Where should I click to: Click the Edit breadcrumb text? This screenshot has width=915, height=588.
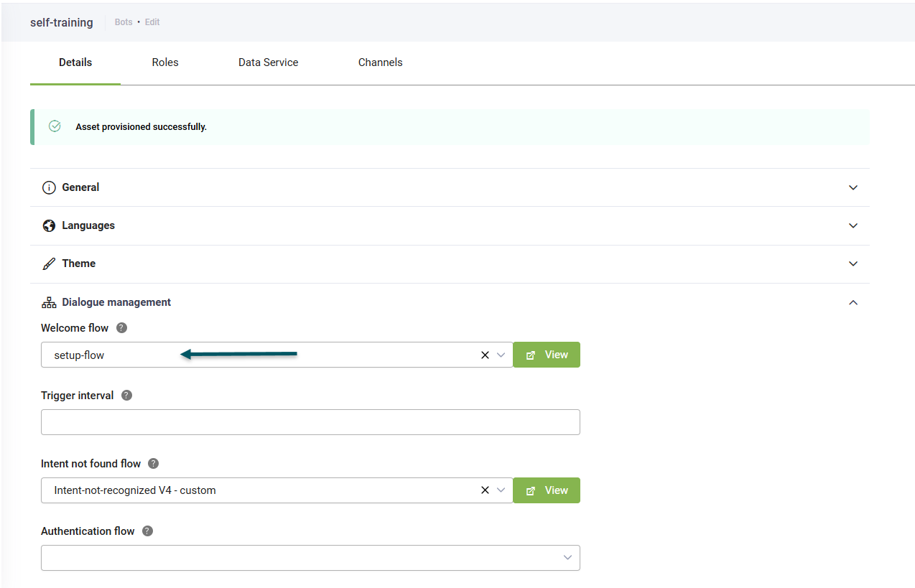coord(152,22)
